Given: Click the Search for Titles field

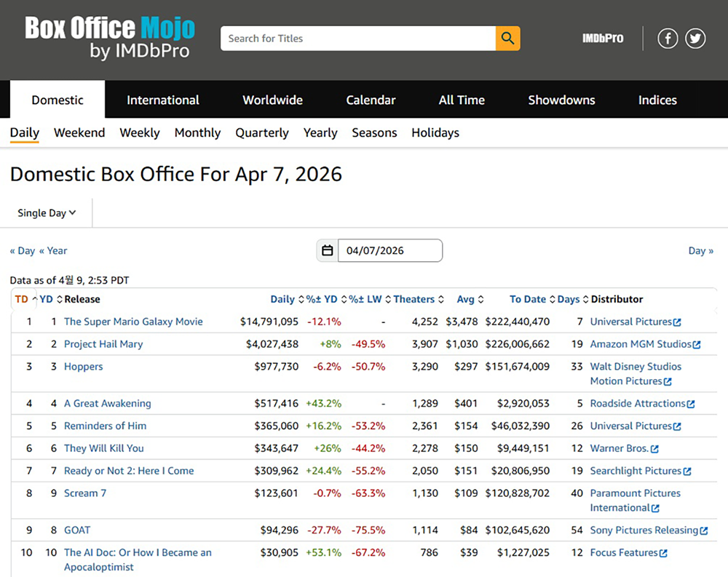Looking at the screenshot, I should (x=358, y=39).
